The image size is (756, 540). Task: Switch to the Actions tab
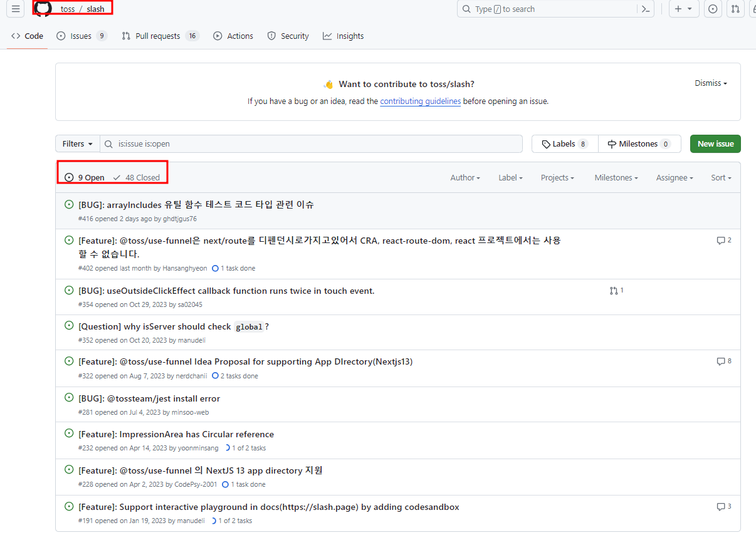233,36
